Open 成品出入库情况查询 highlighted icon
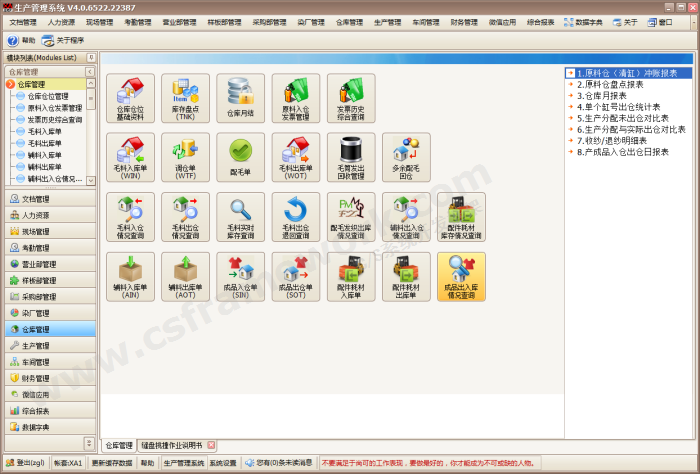Viewport: 700px width, 474px height. tap(461, 276)
